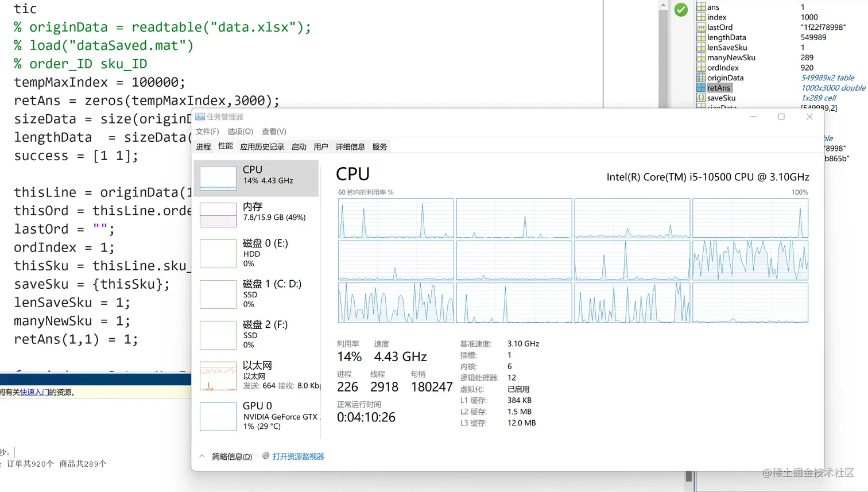Switch to the 性能 tab
Viewport: 868px width, 492px height.
226,146
